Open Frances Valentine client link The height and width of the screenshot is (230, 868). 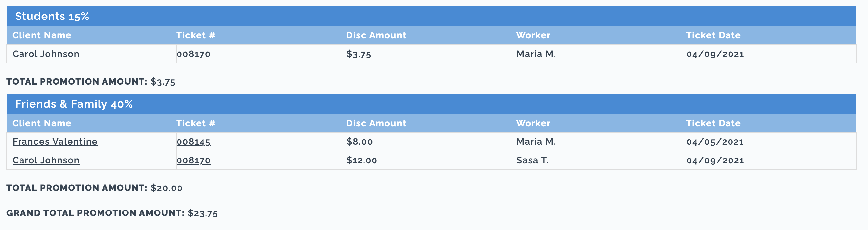click(x=55, y=142)
